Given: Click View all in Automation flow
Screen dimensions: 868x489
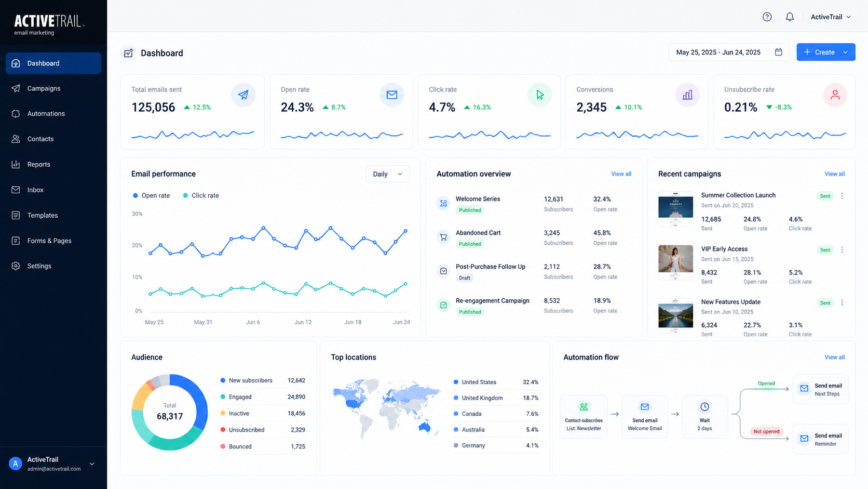Looking at the screenshot, I should [835, 358].
